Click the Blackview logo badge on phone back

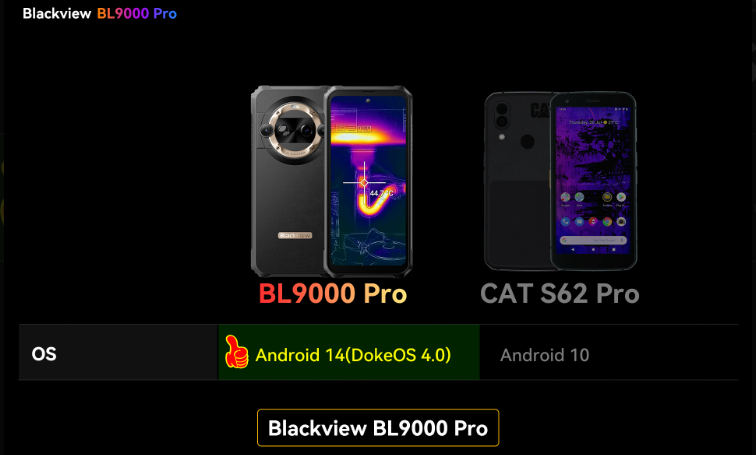tap(295, 235)
